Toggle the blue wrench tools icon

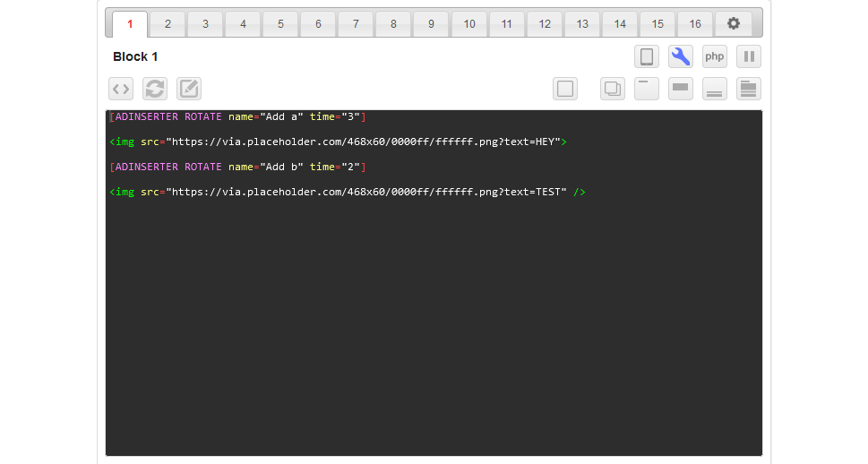(681, 56)
